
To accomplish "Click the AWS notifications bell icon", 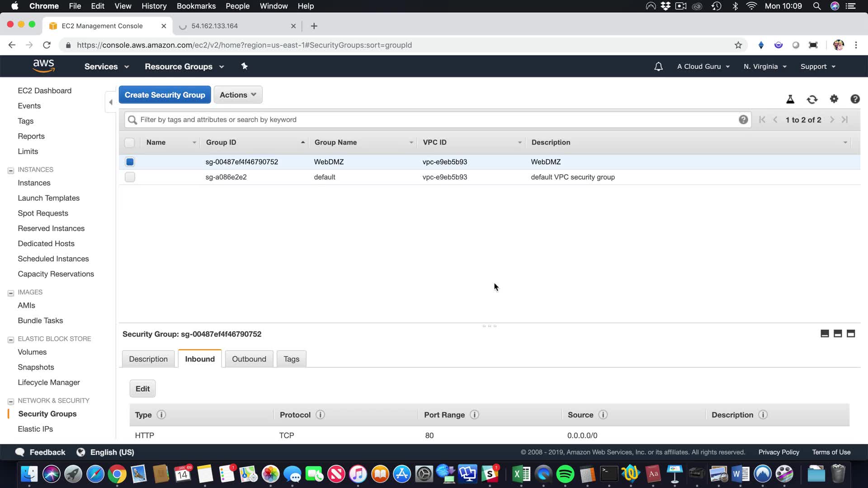I will (658, 66).
